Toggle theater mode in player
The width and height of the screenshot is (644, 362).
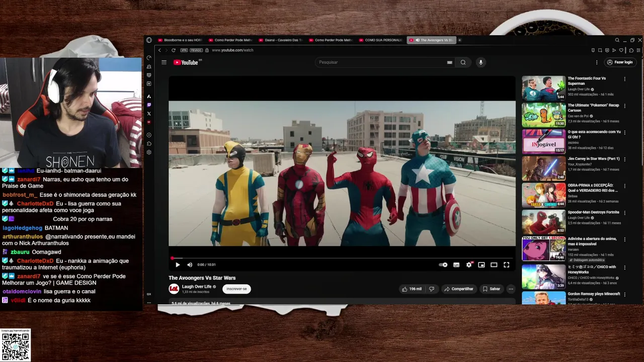(494, 264)
